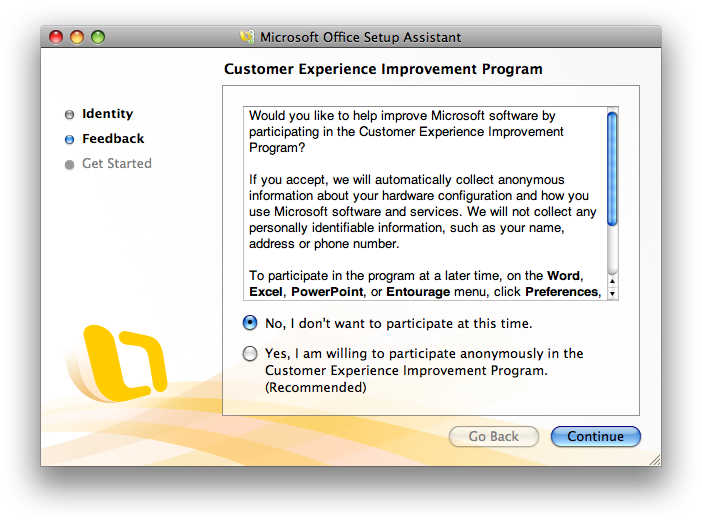Click the scroll down arrow in the text box
The height and width of the screenshot is (522, 702).
click(x=612, y=294)
